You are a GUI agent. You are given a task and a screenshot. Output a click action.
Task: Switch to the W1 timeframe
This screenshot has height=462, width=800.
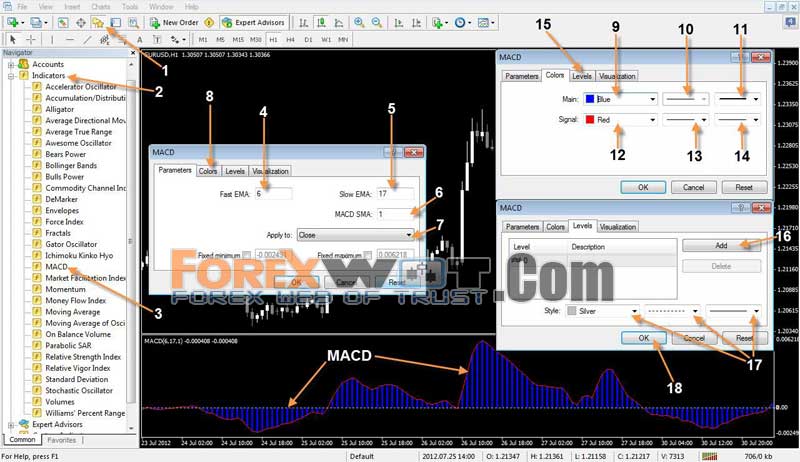(326, 39)
